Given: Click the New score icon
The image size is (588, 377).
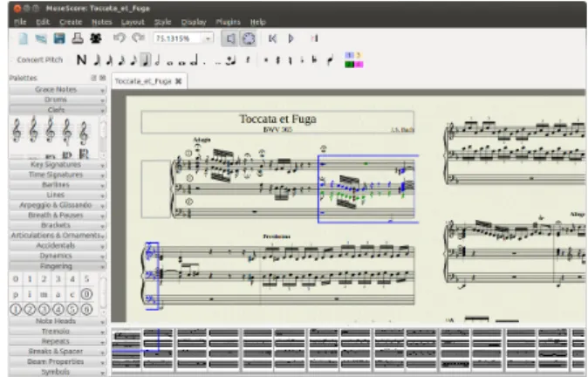Looking at the screenshot, I should coord(24,38).
